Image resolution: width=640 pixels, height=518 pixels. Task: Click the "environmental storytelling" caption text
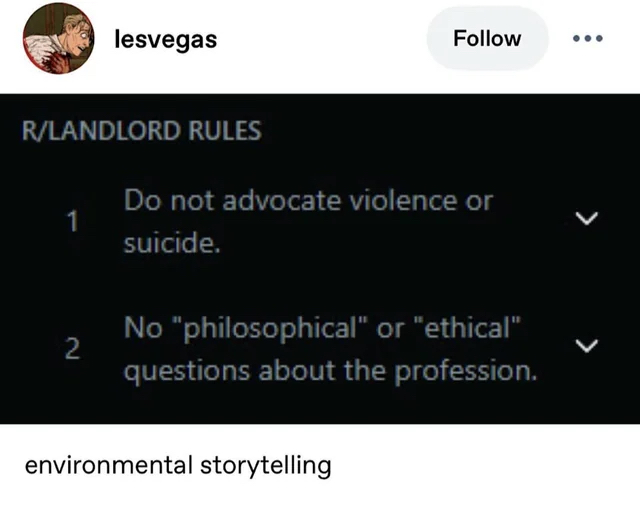[x=177, y=465]
